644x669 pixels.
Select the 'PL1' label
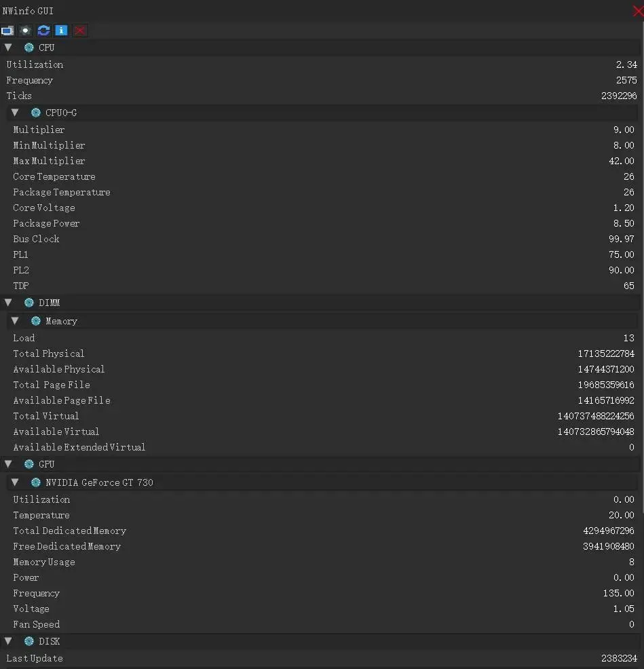click(20, 254)
